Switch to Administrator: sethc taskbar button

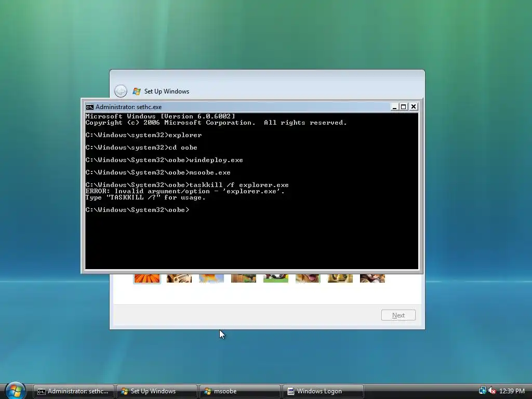pos(74,391)
